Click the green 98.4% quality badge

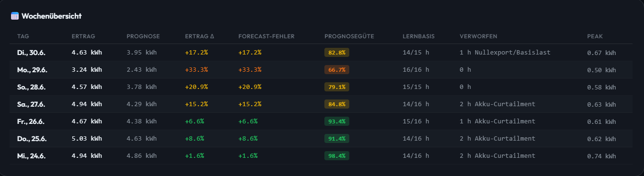click(337, 156)
